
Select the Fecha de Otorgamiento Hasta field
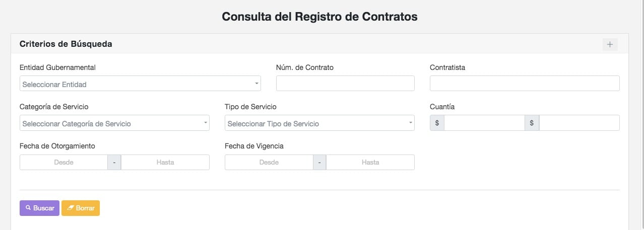click(165, 162)
